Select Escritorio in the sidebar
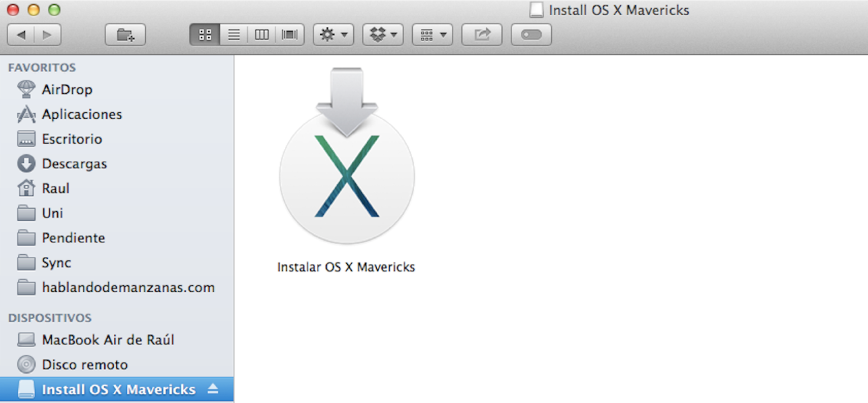Image resolution: width=868 pixels, height=403 pixels. coord(117,139)
